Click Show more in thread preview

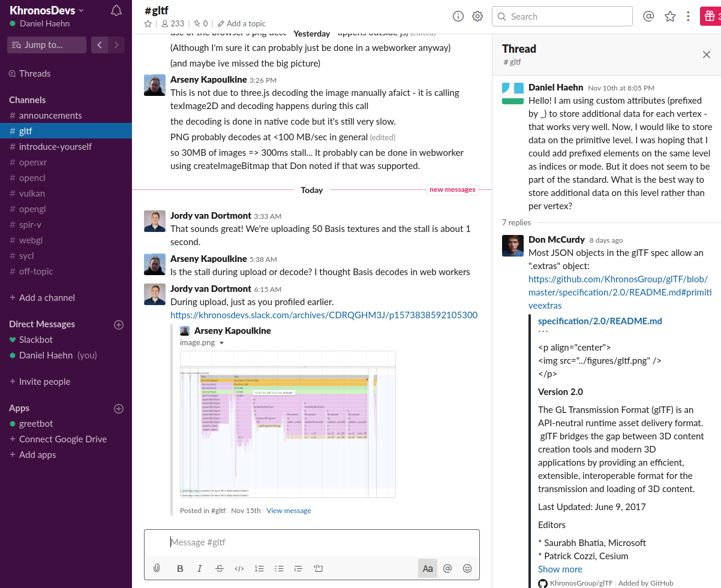pyautogui.click(x=560, y=569)
